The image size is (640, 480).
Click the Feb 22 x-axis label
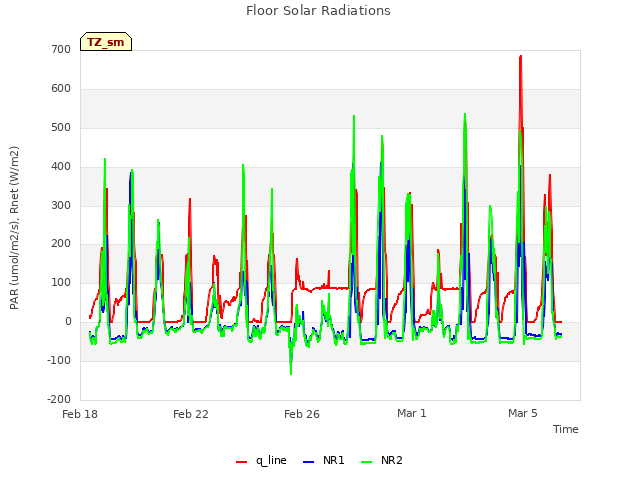click(191, 414)
